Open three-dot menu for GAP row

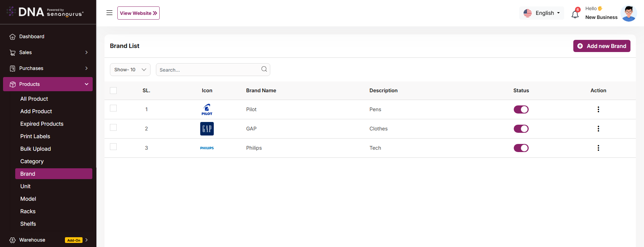coord(598,129)
